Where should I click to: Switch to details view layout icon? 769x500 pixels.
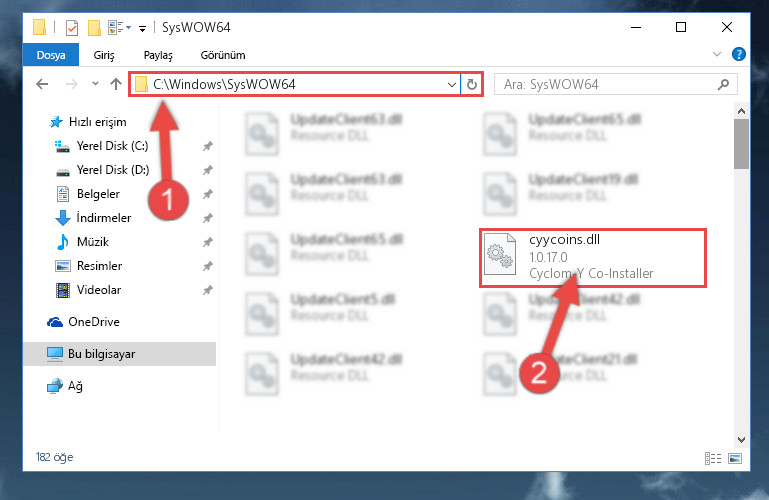(x=713, y=458)
